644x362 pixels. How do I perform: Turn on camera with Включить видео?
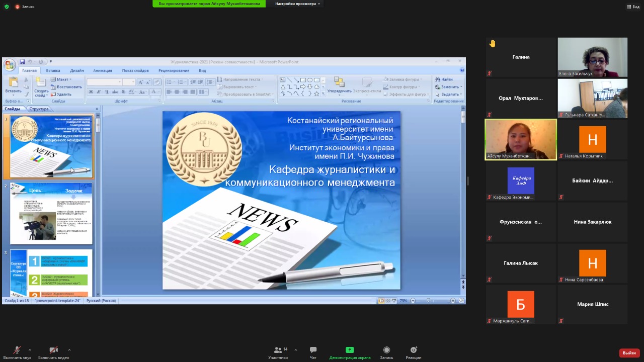coord(53,352)
